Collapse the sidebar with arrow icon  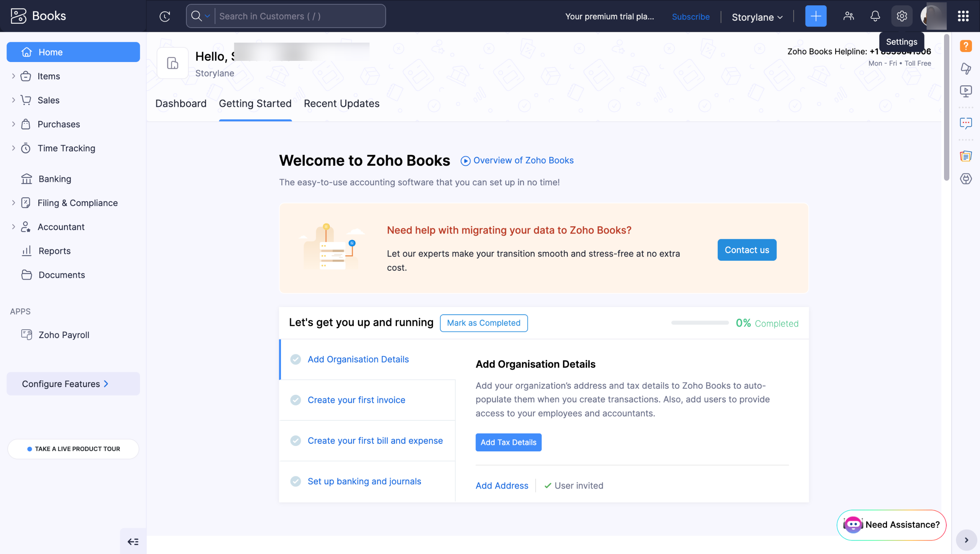click(133, 541)
